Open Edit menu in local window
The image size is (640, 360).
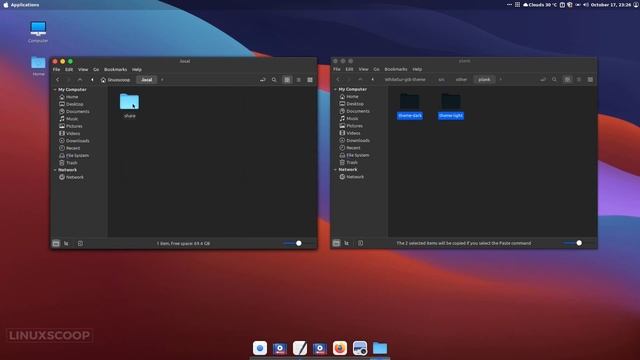(x=69, y=70)
